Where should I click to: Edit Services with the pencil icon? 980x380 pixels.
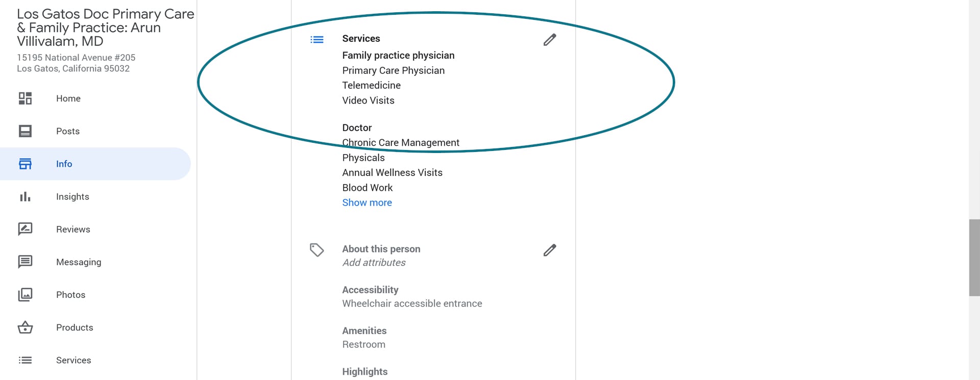point(550,40)
